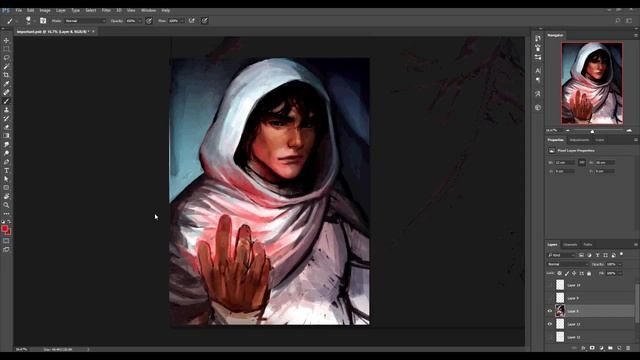Viewport: 640px width, 360px height.
Task: Open the three-dots Edit Toolbar button
Action: pyautogui.click(x=6, y=213)
